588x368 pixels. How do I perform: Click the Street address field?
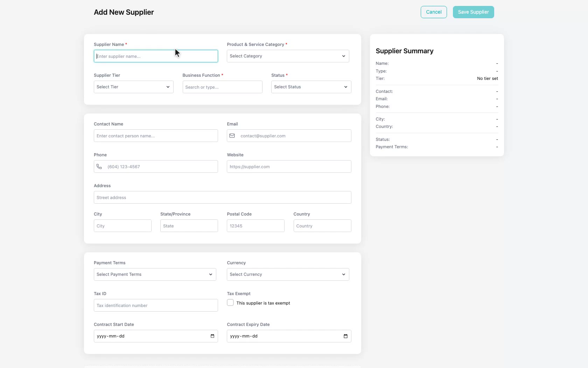222,197
